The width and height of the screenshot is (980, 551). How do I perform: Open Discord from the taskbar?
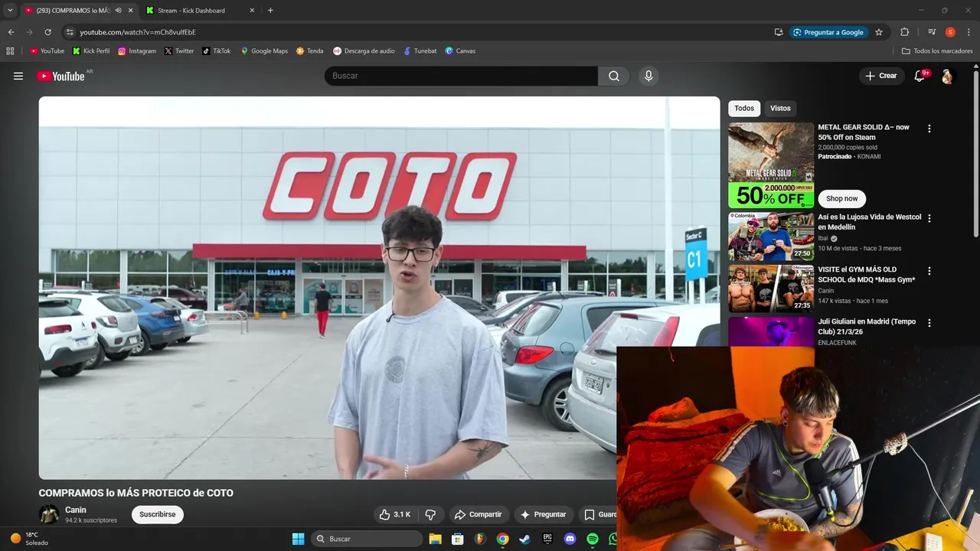[x=570, y=539]
